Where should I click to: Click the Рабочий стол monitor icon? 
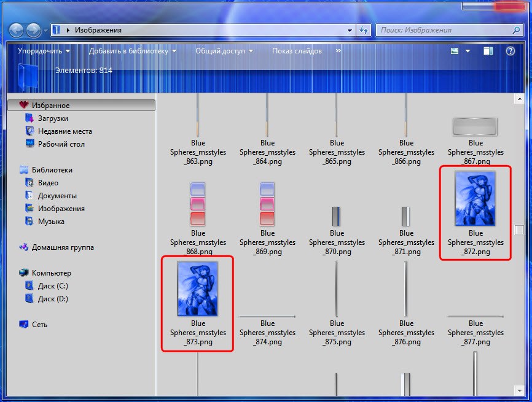tap(30, 144)
